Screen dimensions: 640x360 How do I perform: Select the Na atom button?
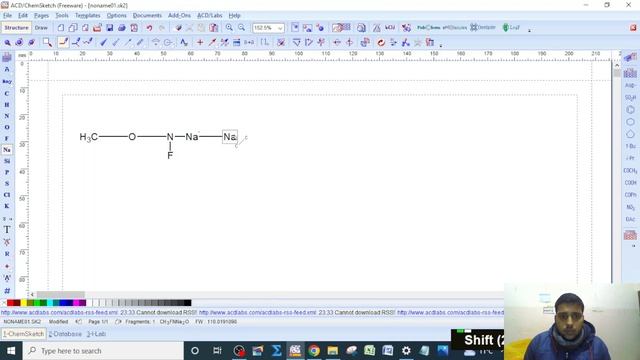7,150
